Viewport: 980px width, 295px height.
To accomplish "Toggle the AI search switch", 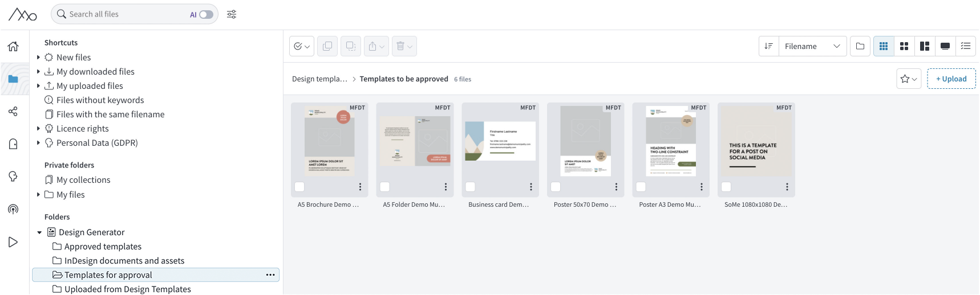I will tap(206, 14).
